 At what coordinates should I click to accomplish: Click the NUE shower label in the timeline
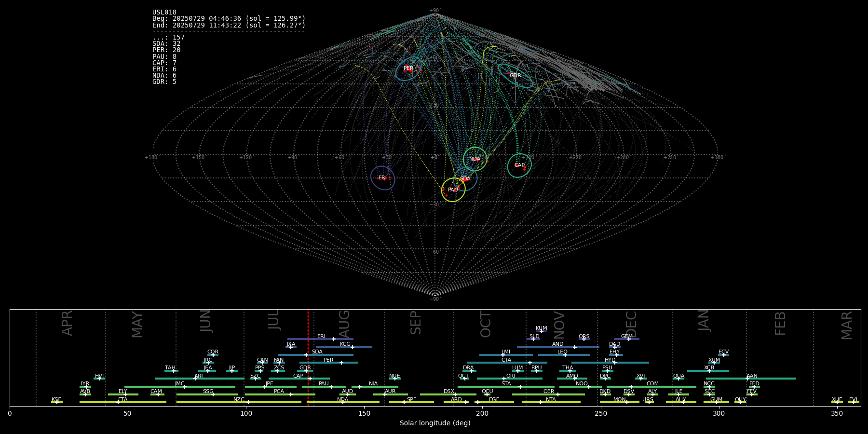pos(395,376)
